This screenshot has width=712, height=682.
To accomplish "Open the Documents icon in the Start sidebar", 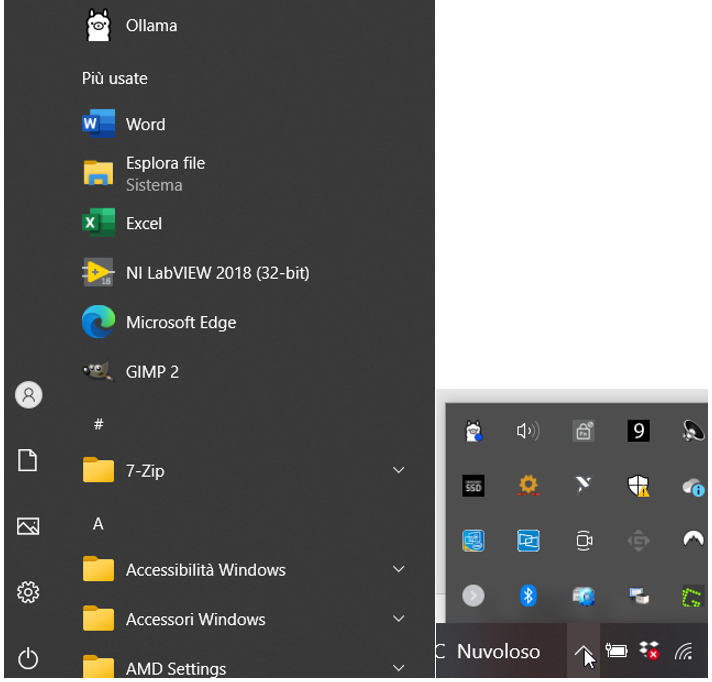I will [28, 460].
